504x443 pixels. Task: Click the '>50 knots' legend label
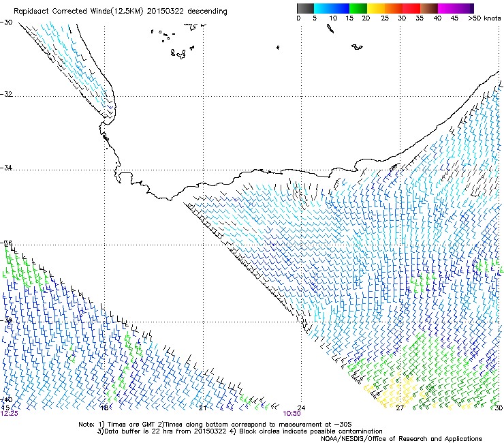pos(484,18)
